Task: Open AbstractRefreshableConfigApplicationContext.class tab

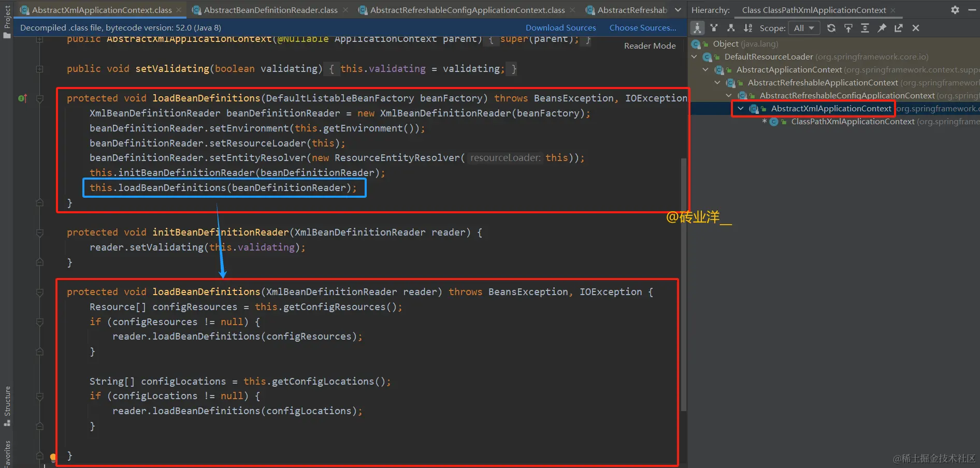Action: point(467,10)
